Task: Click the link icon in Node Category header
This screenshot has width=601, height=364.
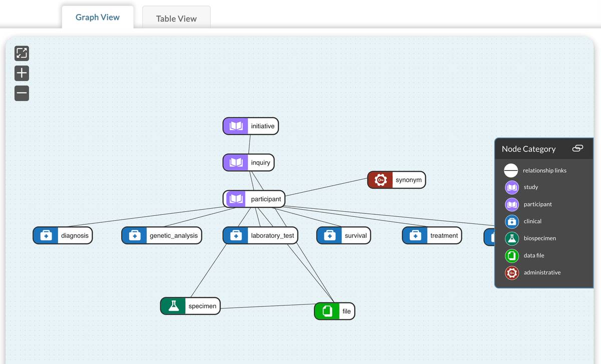Action: [577, 149]
